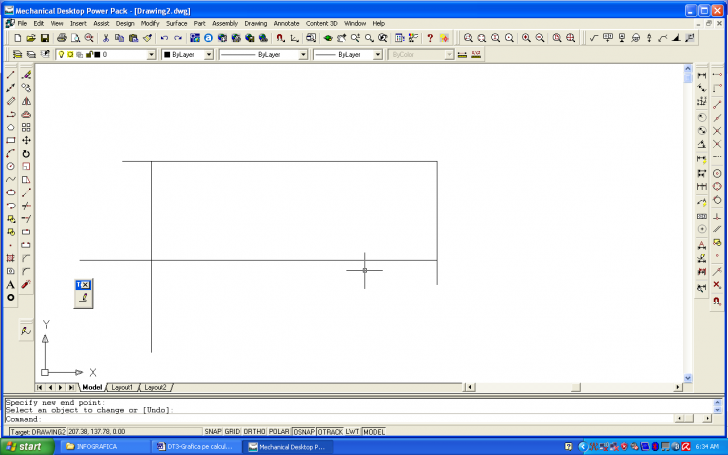The height and width of the screenshot is (455, 728).
Task: Select the Arc draw tool
Action: (x=11, y=153)
